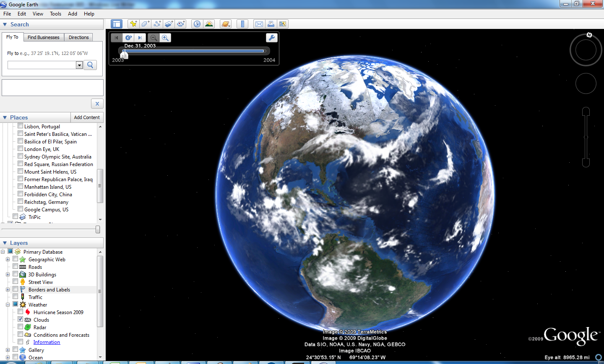Click the time slider track bar
The image size is (604, 364).
[194, 51]
